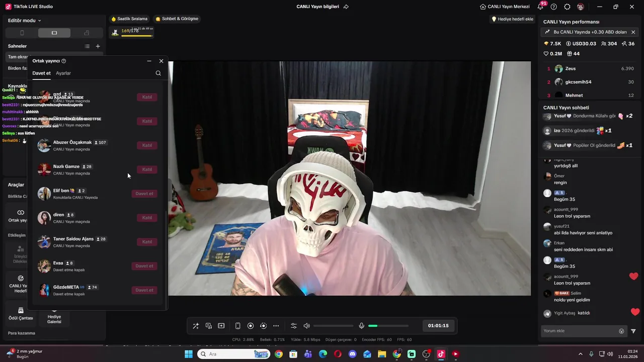The image size is (644, 362).
Task: Open Discord from the taskbar
Action: coord(352,354)
